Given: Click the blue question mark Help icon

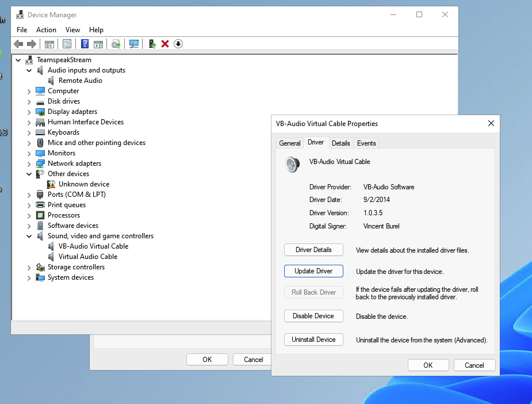Looking at the screenshot, I should point(85,44).
